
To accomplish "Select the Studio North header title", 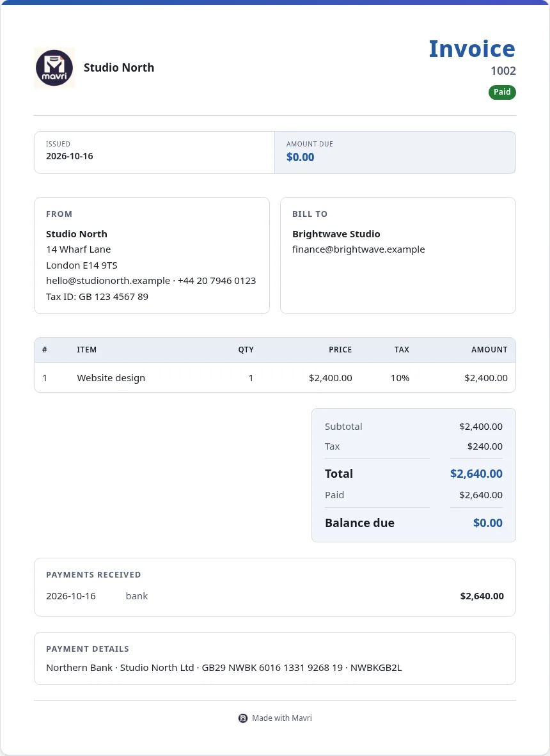I will coord(119,68).
